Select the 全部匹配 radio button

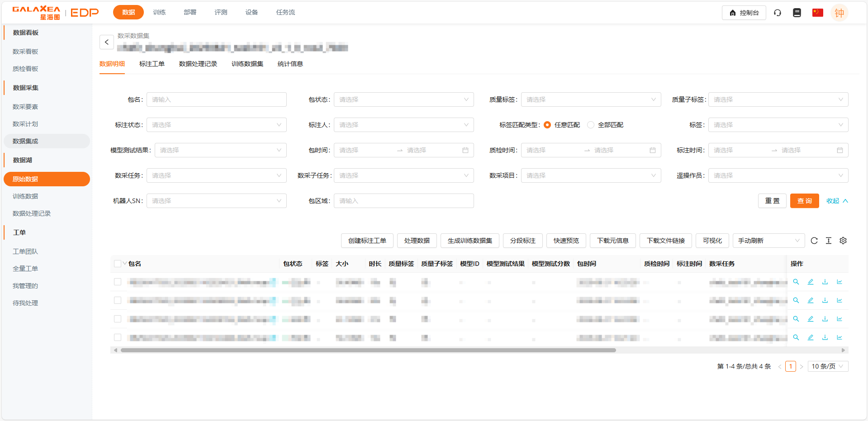[x=591, y=125]
